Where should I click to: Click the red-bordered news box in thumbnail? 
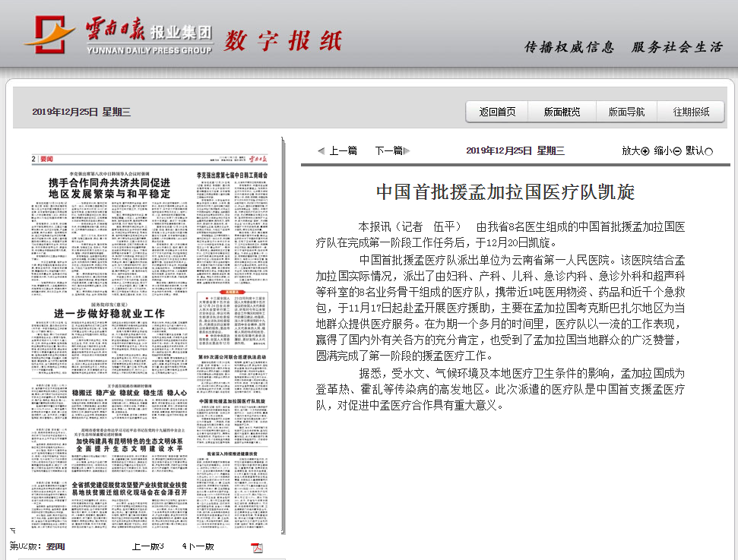coord(232,320)
